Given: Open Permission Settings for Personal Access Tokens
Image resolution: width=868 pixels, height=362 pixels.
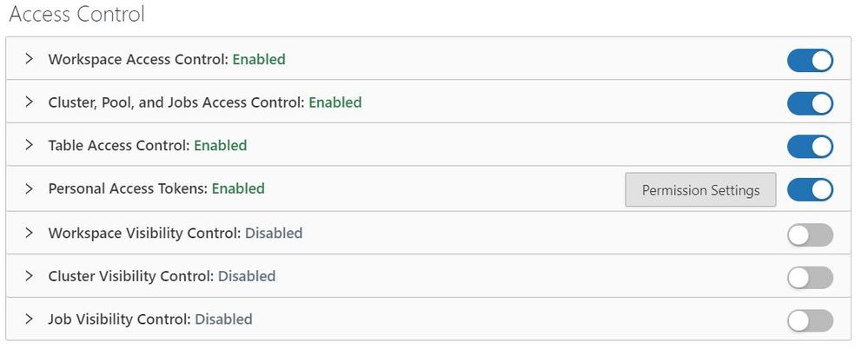Looking at the screenshot, I should pyautogui.click(x=700, y=190).
